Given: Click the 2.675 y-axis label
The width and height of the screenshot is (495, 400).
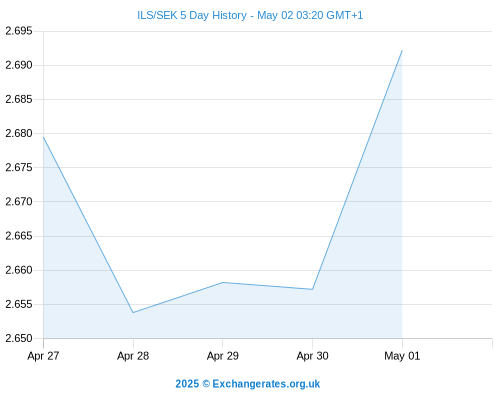Looking at the screenshot, I should click(19, 167).
